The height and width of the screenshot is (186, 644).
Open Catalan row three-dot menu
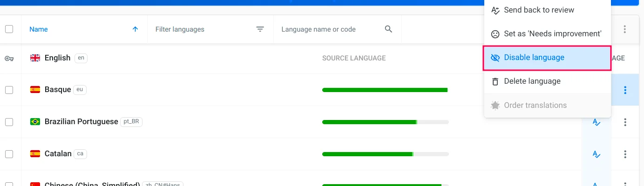pyautogui.click(x=625, y=154)
